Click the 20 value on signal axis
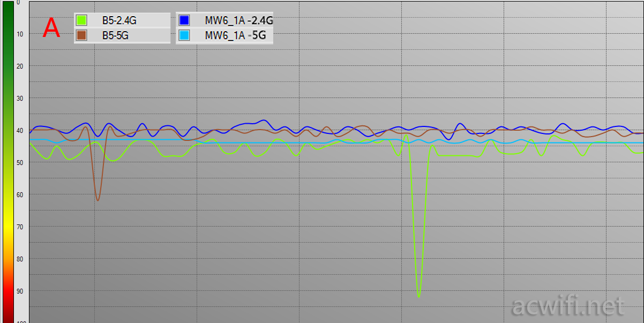 click(20, 66)
